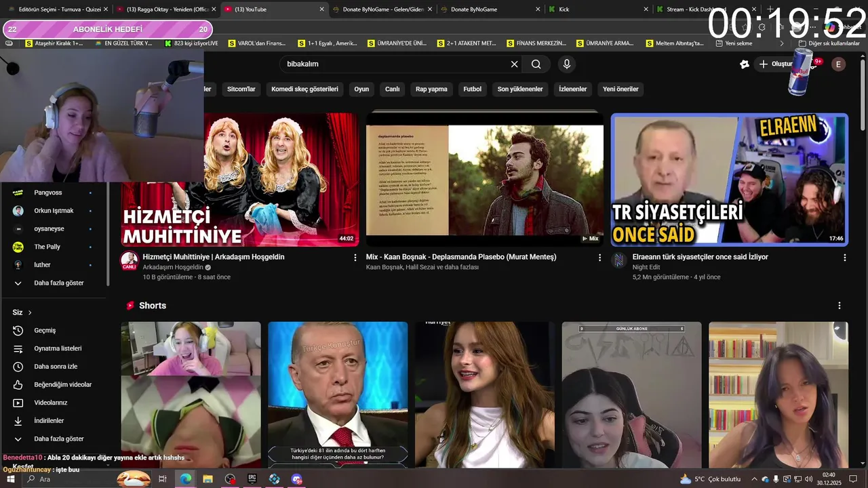Open Diğer sık kullanılanlar bookmarks folder
This screenshot has height=488, width=868.
(829, 43)
